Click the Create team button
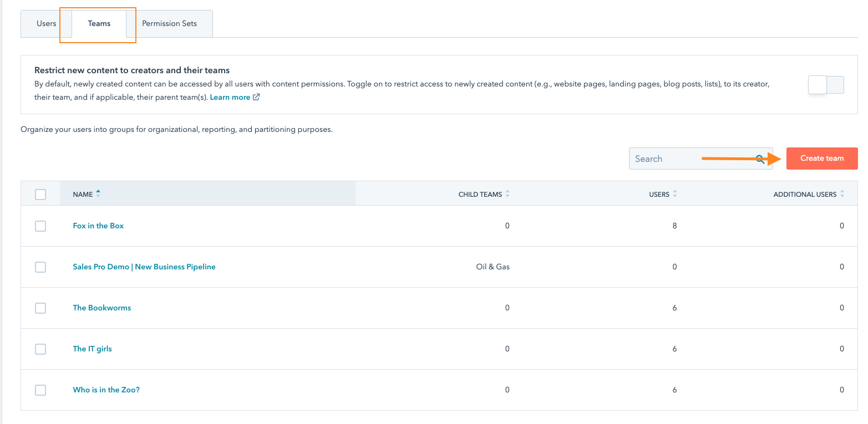Viewport: 868px width, 424px height. coord(821,159)
